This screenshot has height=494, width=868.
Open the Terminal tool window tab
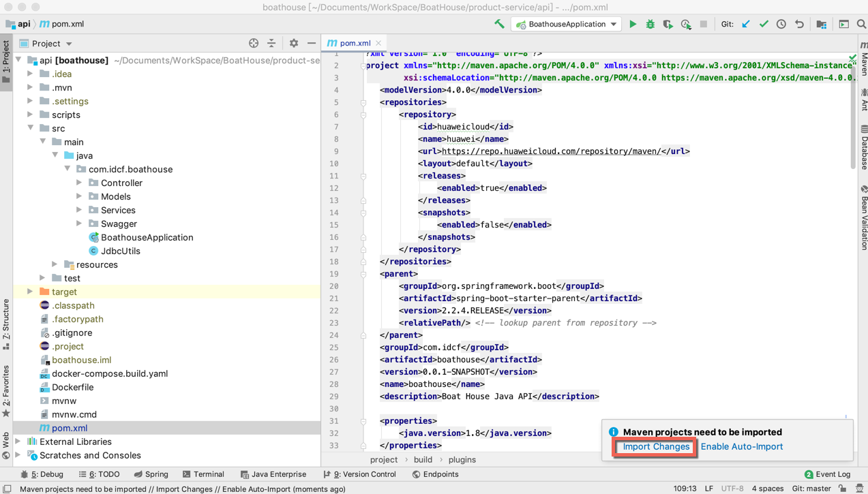tap(203, 474)
